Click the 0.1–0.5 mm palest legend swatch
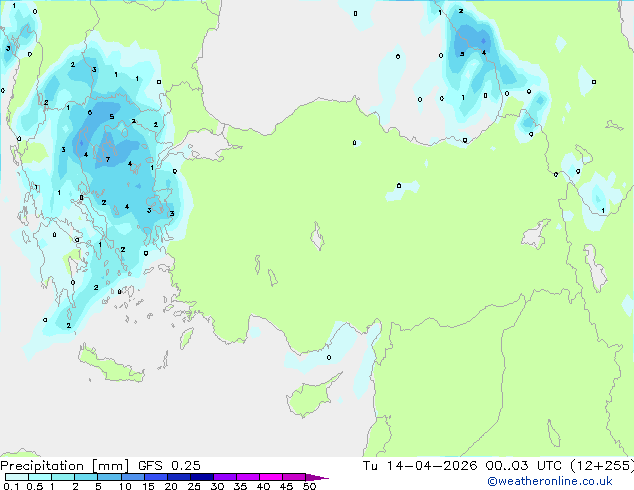The image size is (634, 490). point(17,477)
